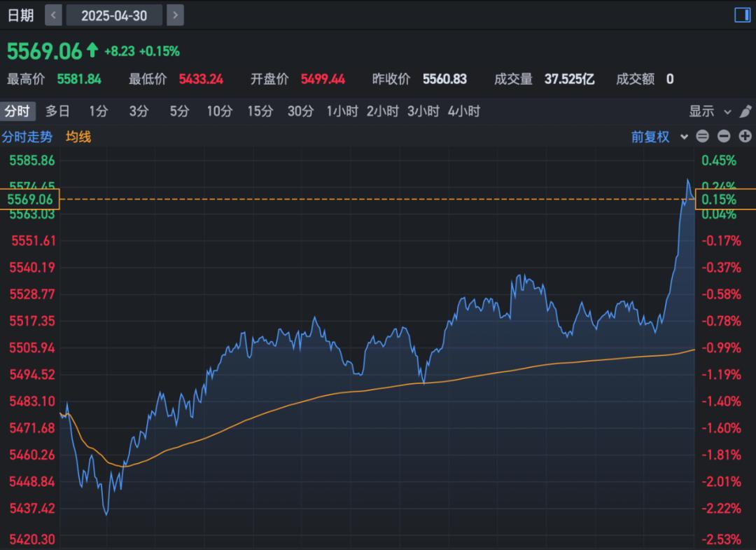Switch to the 分时 tab
This screenshot has width=756, height=550.
coord(18,111)
